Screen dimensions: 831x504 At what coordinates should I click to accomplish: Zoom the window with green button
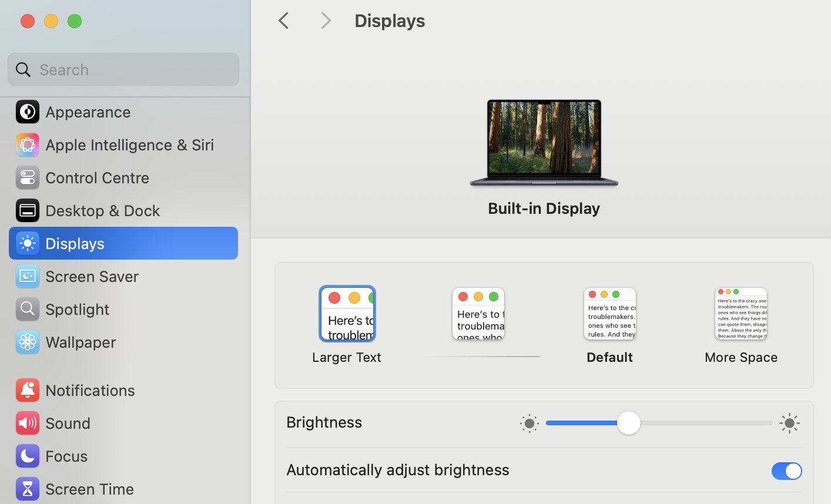point(75,21)
